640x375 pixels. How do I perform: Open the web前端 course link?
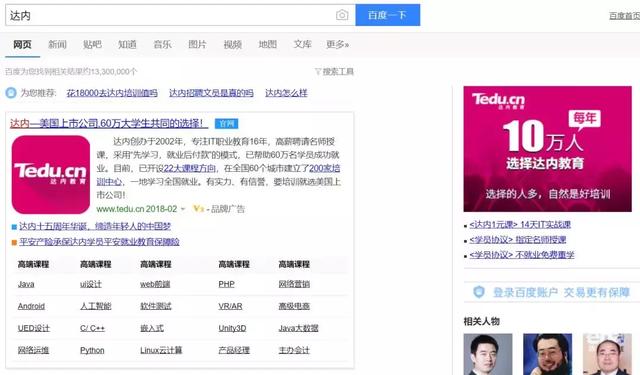pyautogui.click(x=155, y=284)
